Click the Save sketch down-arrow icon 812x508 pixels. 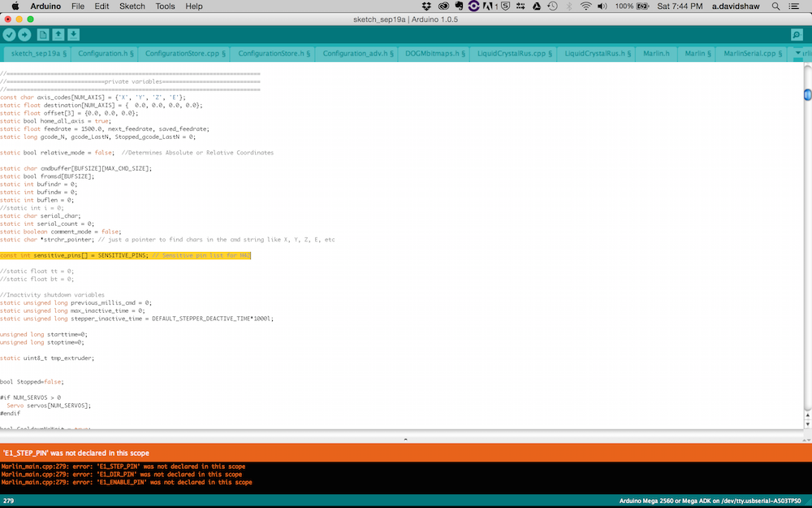(74, 35)
